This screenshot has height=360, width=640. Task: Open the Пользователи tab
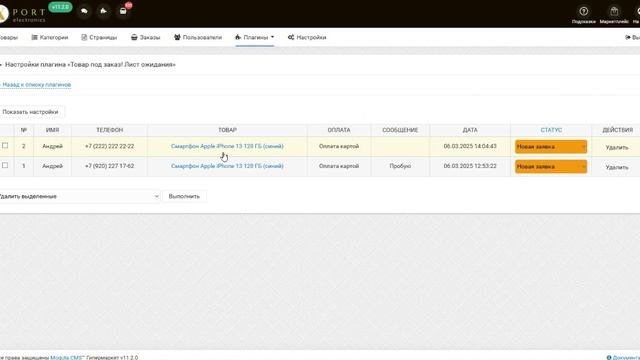click(x=198, y=37)
